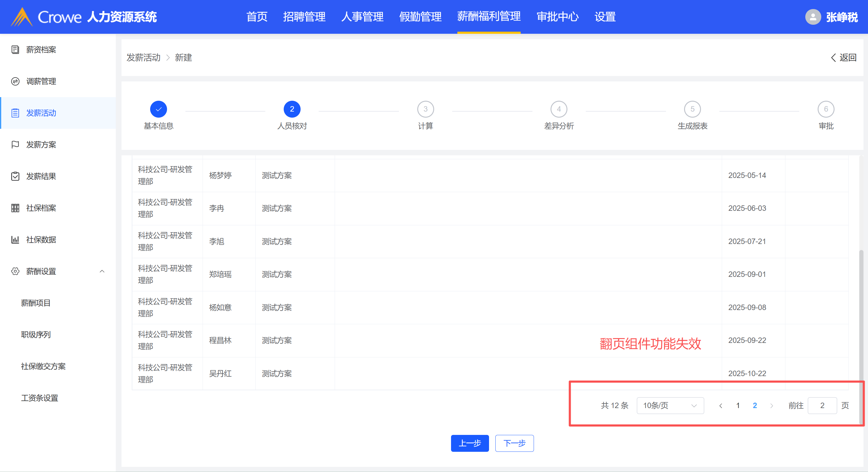Click the 薪酬设置 gear icon

click(15, 271)
